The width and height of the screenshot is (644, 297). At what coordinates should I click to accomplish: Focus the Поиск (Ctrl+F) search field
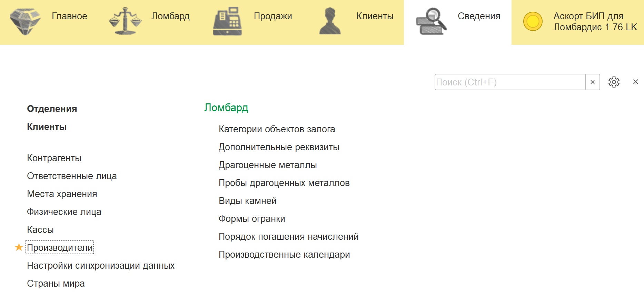point(510,82)
